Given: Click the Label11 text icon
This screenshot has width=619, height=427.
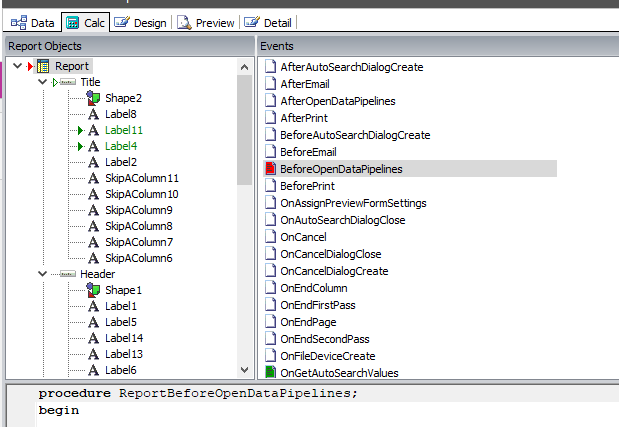Looking at the screenshot, I should coord(94,130).
